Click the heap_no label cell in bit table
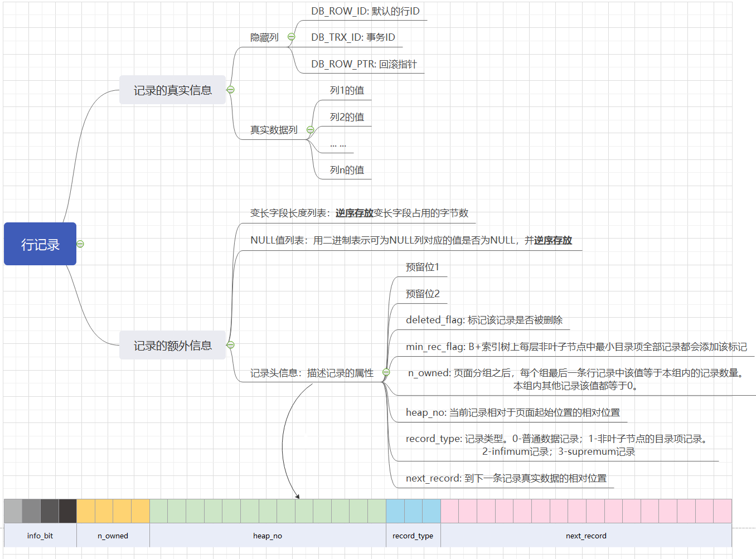 [268, 536]
